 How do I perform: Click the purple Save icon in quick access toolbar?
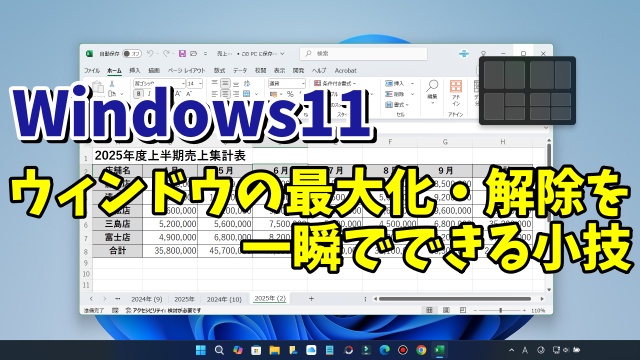(x=182, y=53)
